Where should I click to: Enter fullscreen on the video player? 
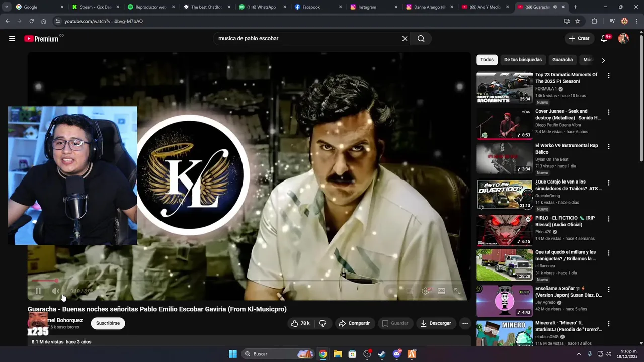457,291
